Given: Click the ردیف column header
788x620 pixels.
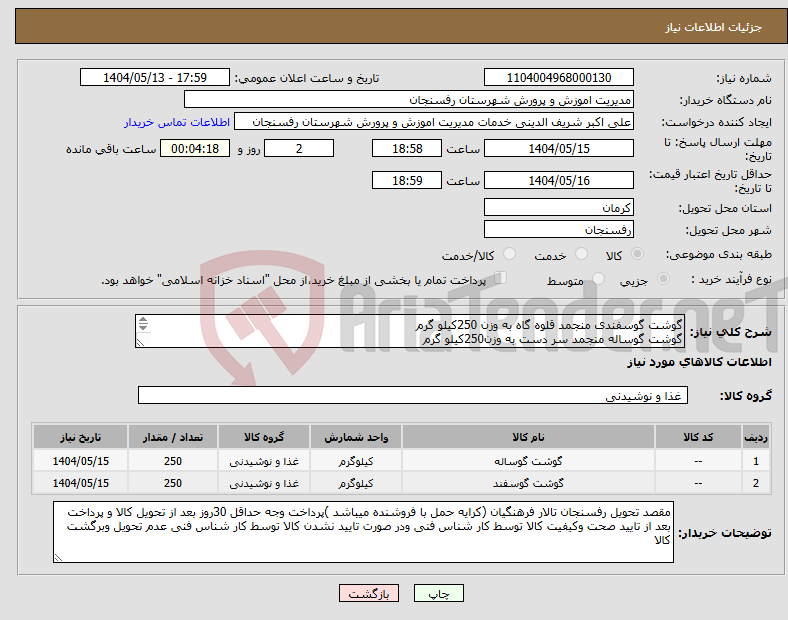Looking at the screenshot, I should click(x=755, y=437).
